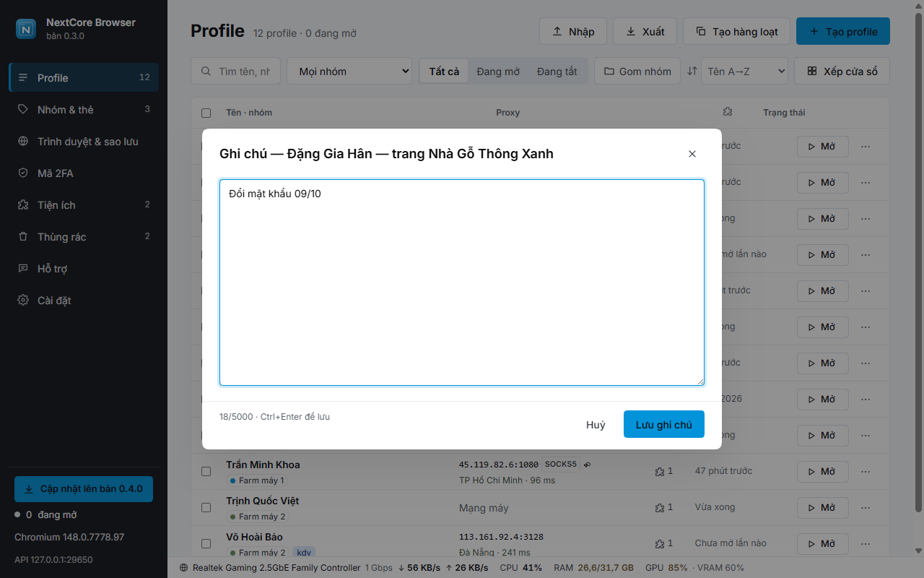
Task: Select the Tất cả filter tab
Action: coord(444,71)
